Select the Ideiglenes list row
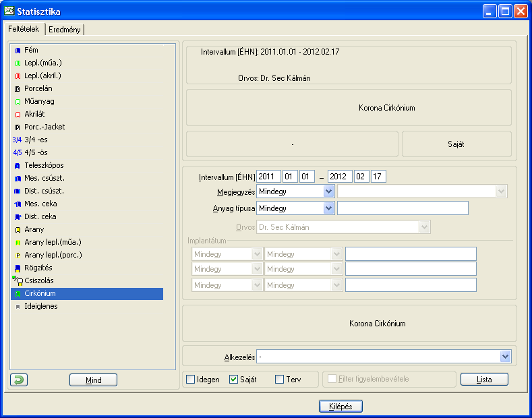This screenshot has height=418, width=532. [x=87, y=306]
